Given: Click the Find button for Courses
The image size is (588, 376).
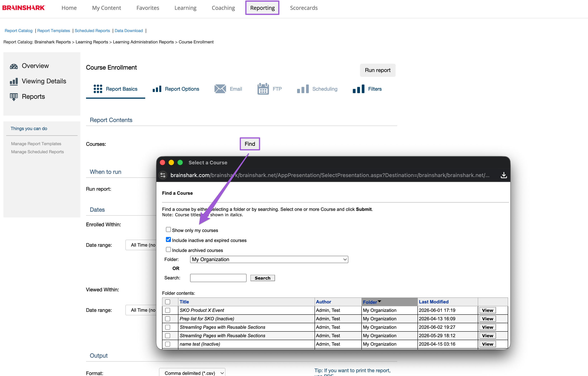Looking at the screenshot, I should click(x=250, y=144).
